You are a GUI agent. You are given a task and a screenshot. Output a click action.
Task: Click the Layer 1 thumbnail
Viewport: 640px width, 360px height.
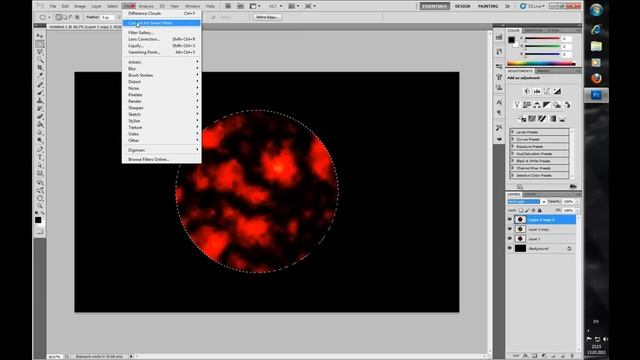pos(520,239)
